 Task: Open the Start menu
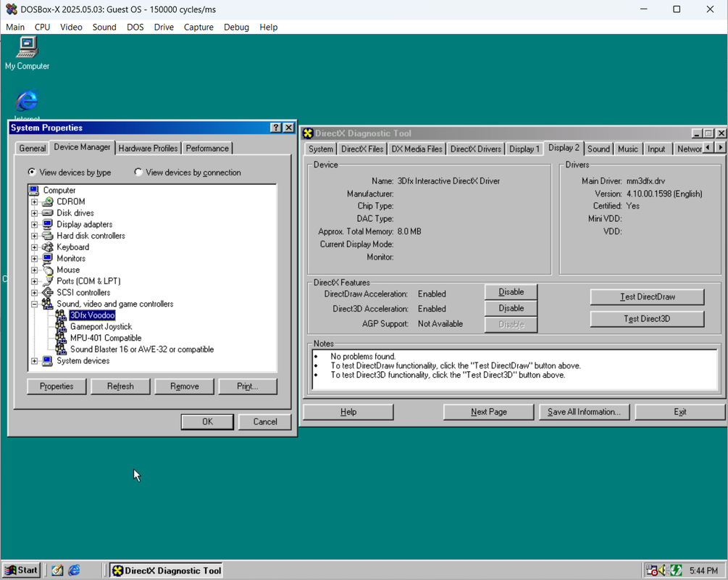[x=21, y=571]
